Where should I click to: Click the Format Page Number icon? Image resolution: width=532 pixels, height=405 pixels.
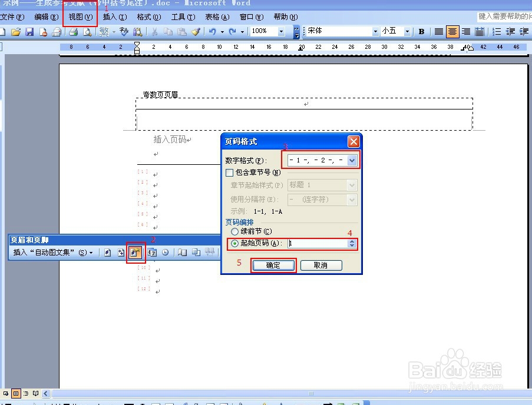click(x=135, y=253)
